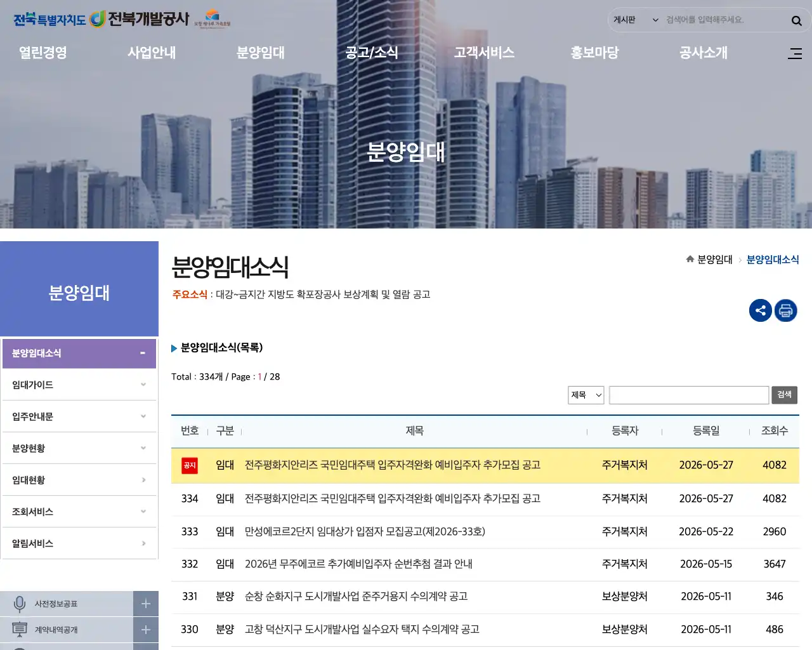Open post 2026년 무주에코르 추가예비입주자 순번추첨
812x650 pixels.
pyautogui.click(x=358, y=564)
